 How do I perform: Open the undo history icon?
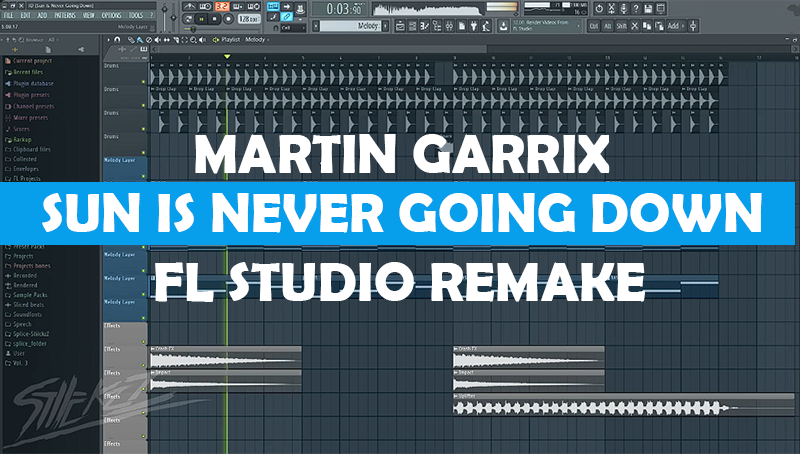pos(599,9)
